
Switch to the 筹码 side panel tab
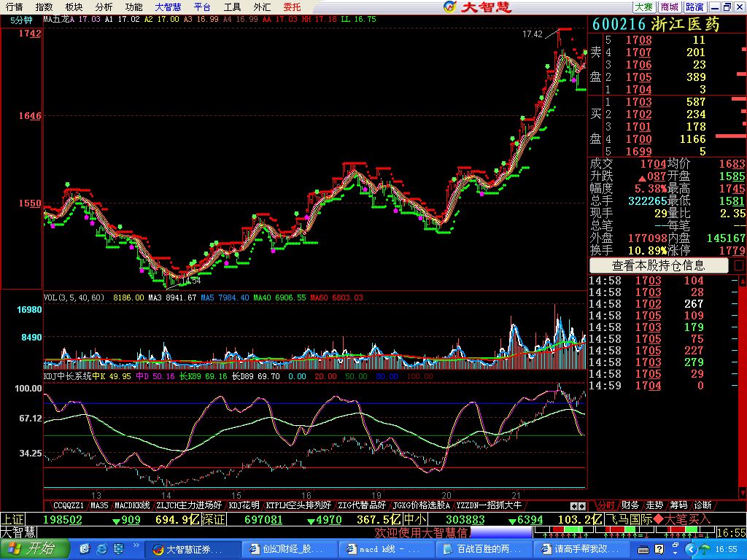tap(679, 505)
